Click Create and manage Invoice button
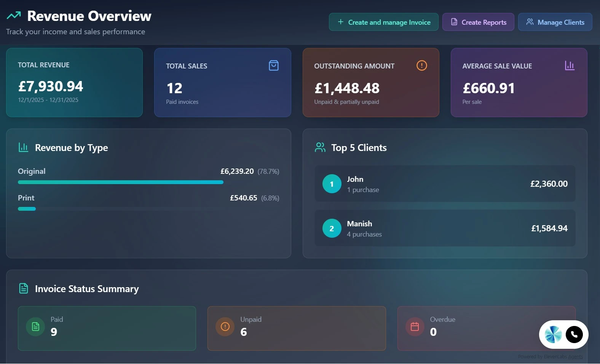Screen dimensions: 600x364 tap(384, 22)
